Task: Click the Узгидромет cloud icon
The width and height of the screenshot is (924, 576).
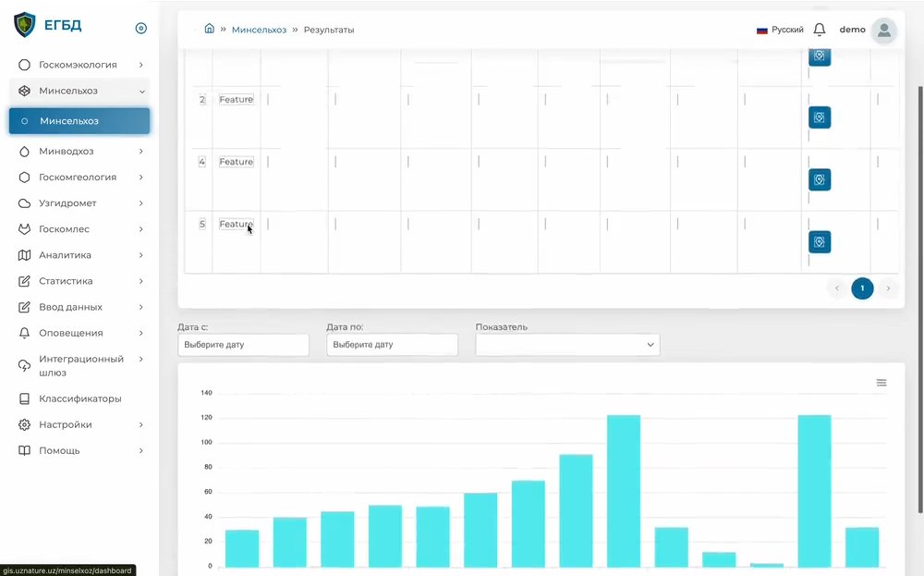Action: point(24,203)
